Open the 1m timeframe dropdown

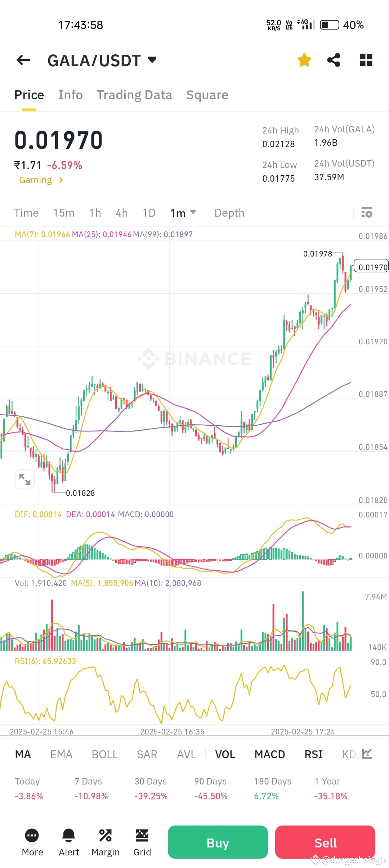[x=183, y=213]
